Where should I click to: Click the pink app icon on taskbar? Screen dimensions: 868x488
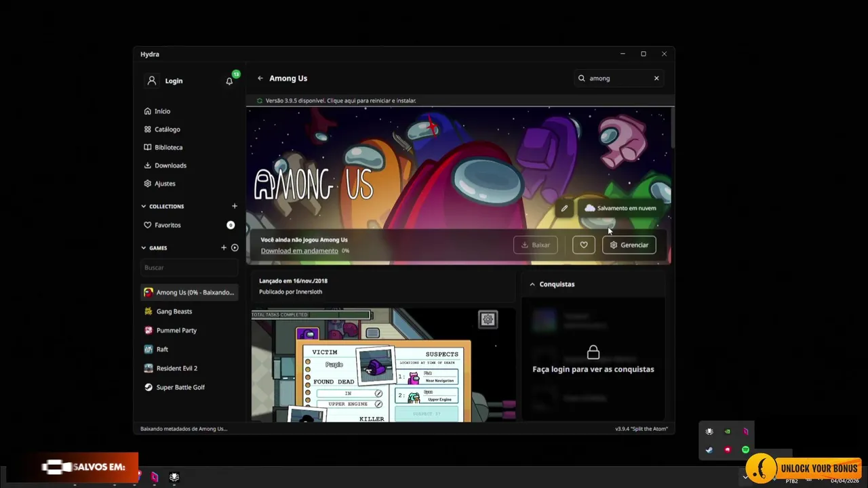tap(155, 477)
